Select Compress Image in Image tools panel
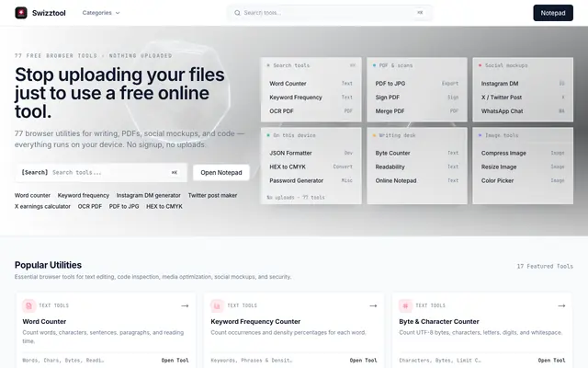588x368 pixels. tap(523, 153)
